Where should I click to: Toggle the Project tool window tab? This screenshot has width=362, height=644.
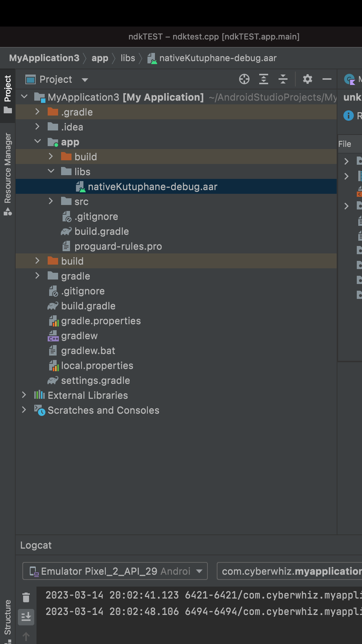click(7, 95)
